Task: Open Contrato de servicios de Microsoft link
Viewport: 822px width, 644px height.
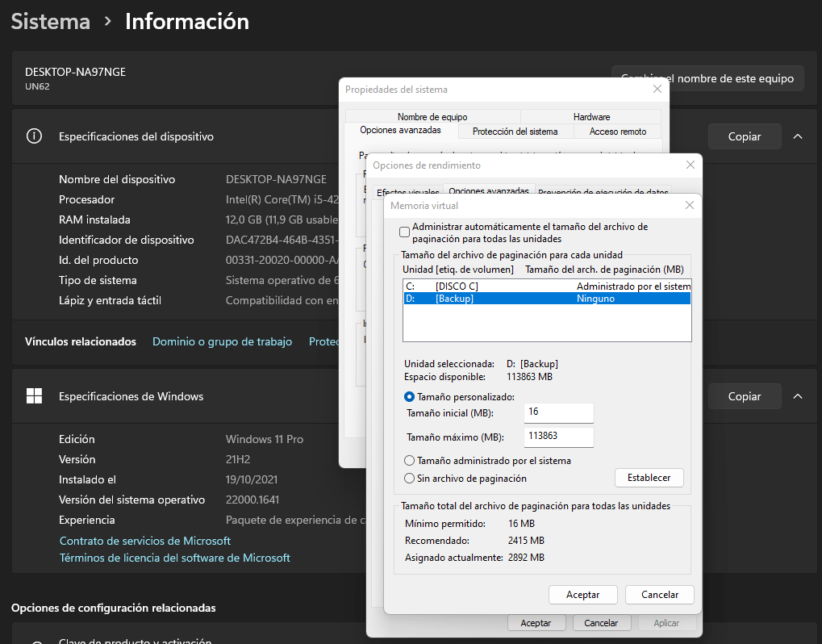Action: click(x=145, y=541)
